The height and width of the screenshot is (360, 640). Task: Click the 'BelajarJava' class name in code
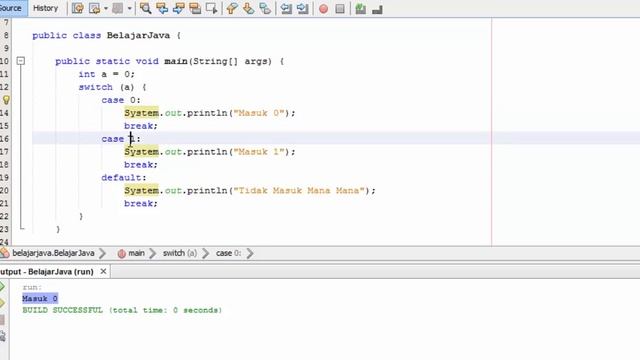[138, 36]
